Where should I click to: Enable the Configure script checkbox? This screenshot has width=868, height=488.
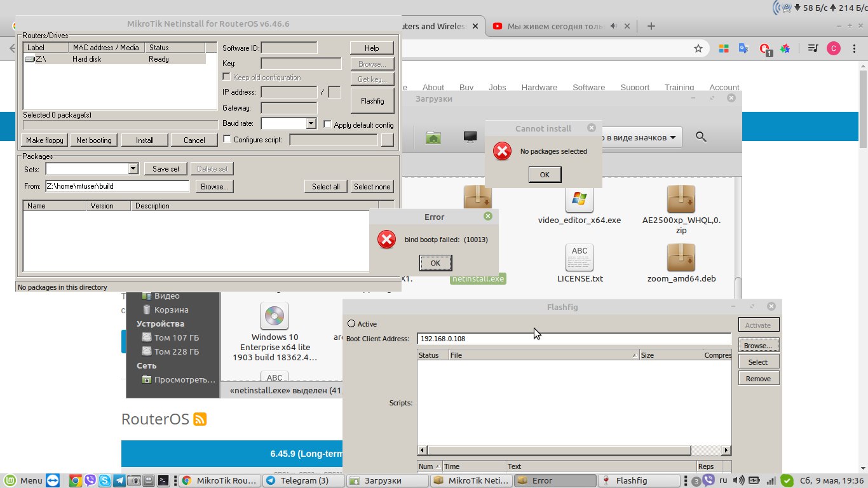click(227, 139)
